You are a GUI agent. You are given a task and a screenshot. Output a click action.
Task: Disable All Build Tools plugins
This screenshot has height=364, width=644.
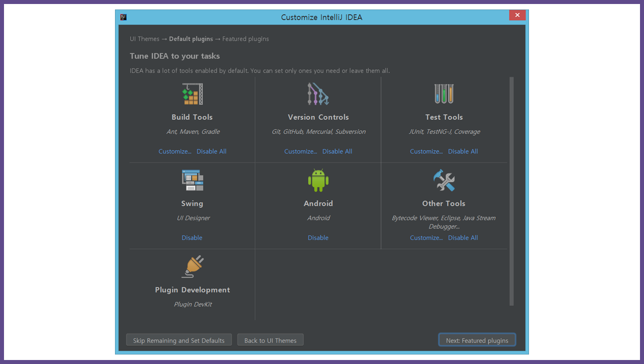(211, 151)
